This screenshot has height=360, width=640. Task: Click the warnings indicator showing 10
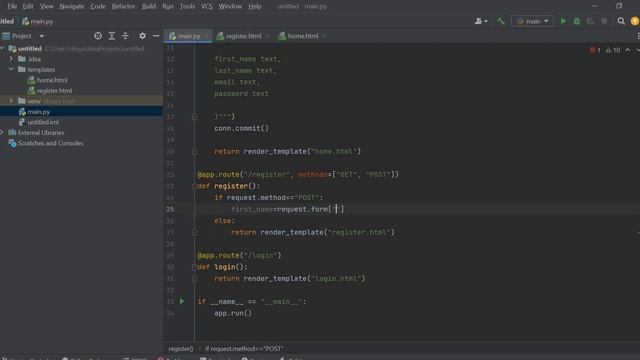point(613,50)
